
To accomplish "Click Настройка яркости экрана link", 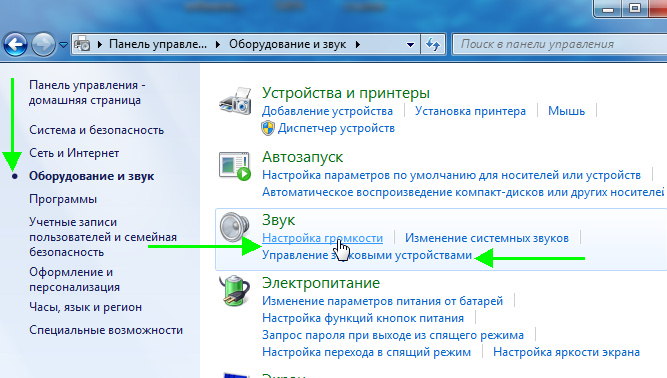I will [x=566, y=352].
